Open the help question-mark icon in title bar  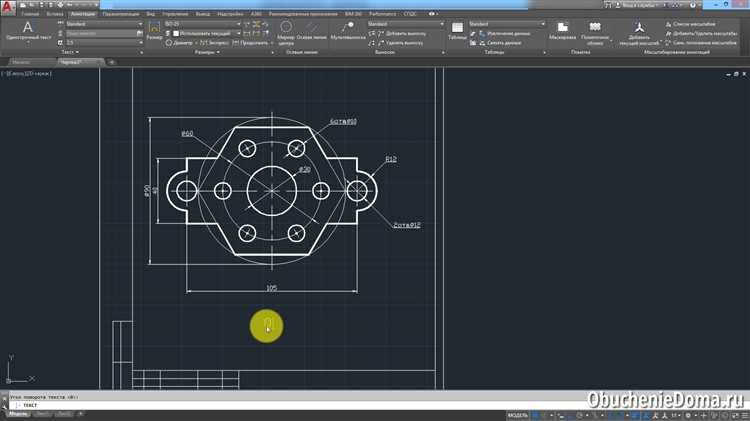click(693, 5)
